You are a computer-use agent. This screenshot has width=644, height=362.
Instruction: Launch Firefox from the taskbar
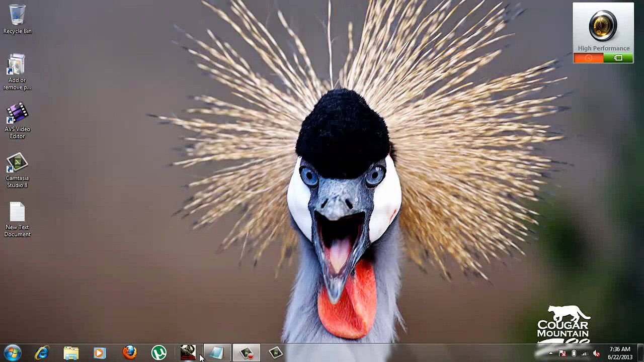129,352
